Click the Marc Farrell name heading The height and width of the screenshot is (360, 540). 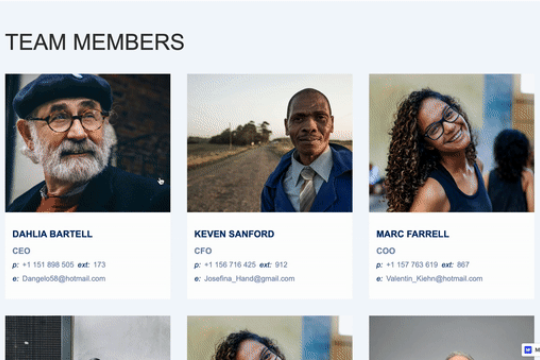click(413, 234)
